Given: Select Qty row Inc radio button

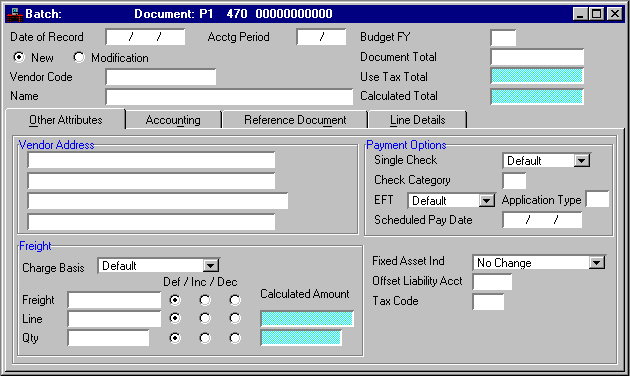Looking at the screenshot, I should click(205, 338).
